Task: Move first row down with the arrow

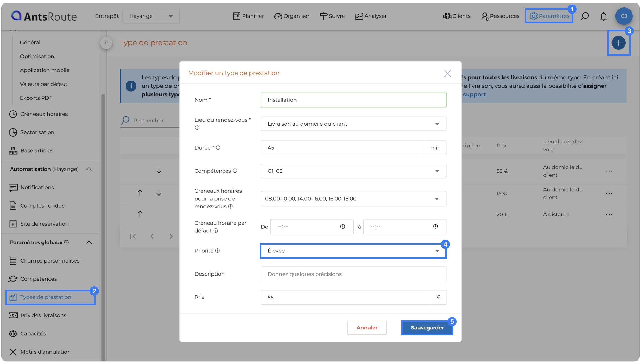Action: [x=159, y=170]
